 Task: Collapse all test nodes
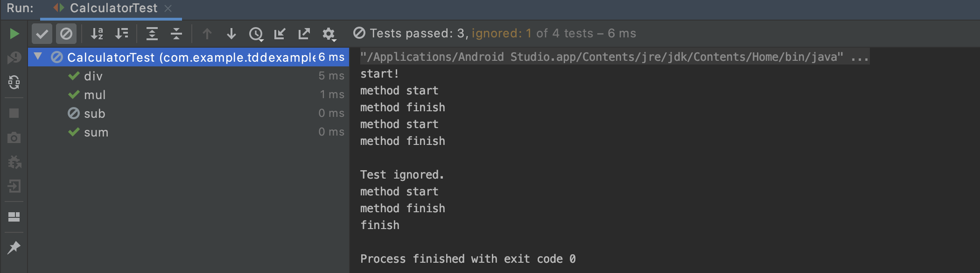coord(176,34)
